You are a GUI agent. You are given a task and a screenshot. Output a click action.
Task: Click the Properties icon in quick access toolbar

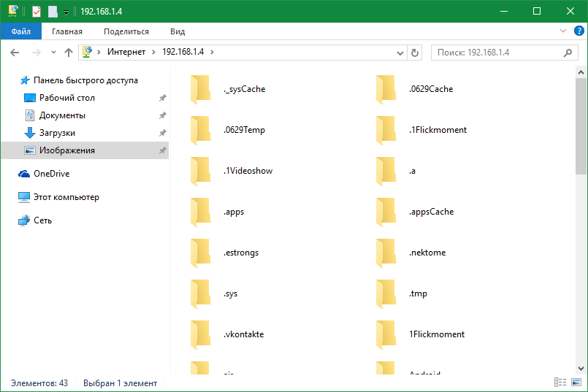[37, 12]
